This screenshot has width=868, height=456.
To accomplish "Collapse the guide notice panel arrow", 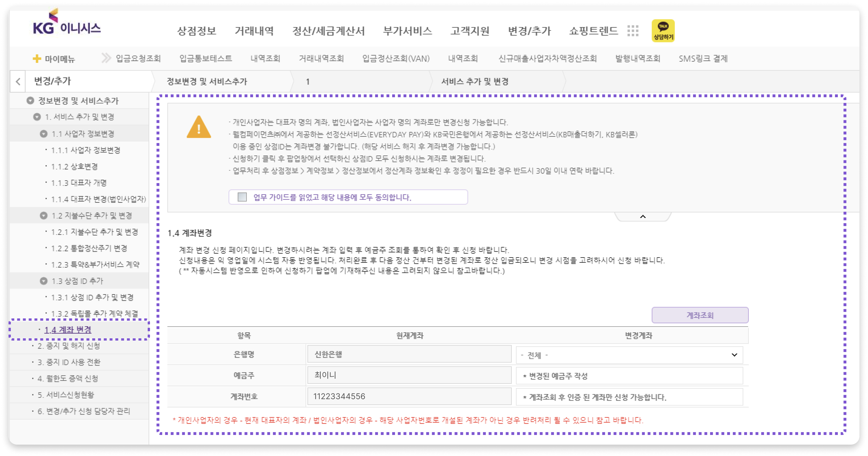I will (643, 216).
